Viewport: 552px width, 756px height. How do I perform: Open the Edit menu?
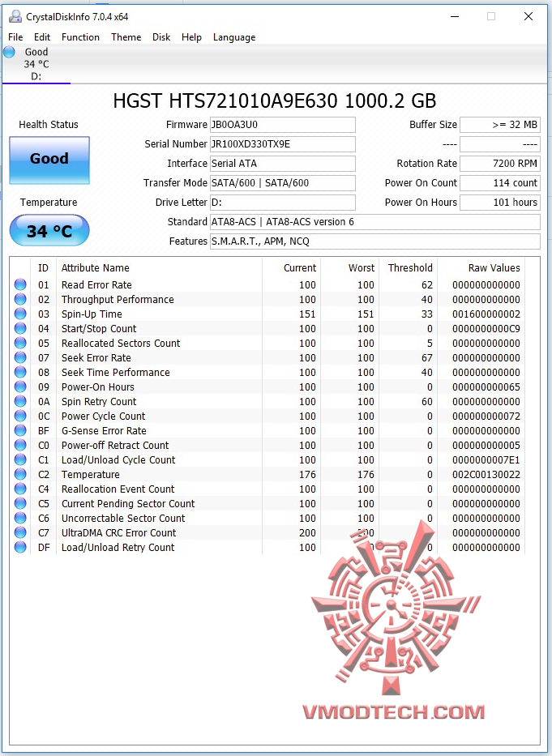pyautogui.click(x=42, y=37)
